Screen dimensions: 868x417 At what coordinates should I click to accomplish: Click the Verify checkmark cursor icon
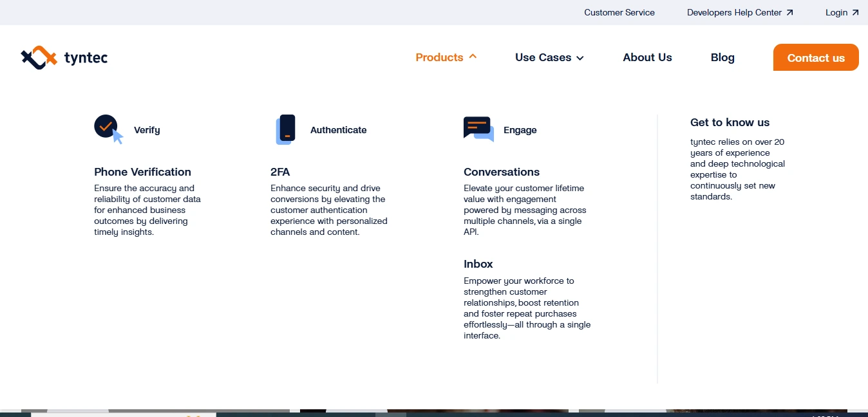(108, 129)
